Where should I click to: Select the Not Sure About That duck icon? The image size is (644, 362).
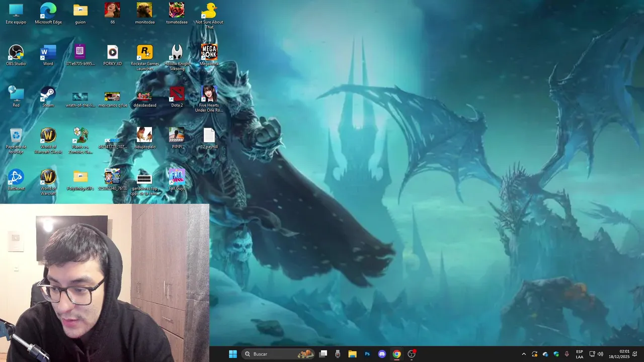pos(209,16)
